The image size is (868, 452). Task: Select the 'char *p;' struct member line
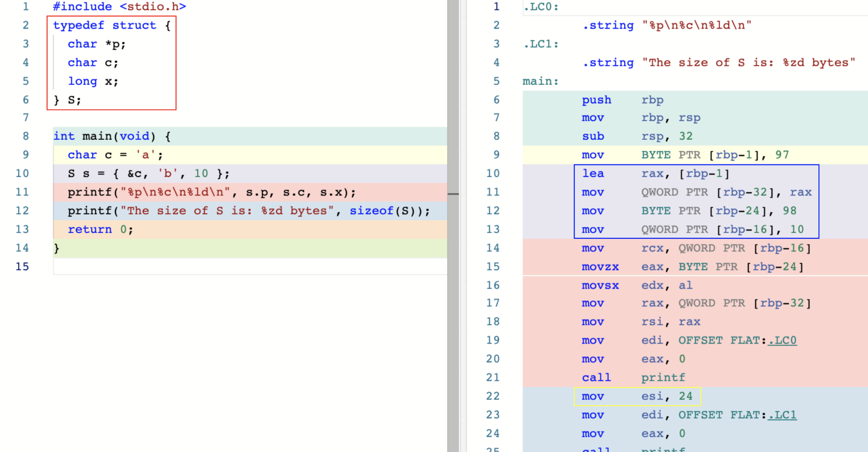point(97,44)
